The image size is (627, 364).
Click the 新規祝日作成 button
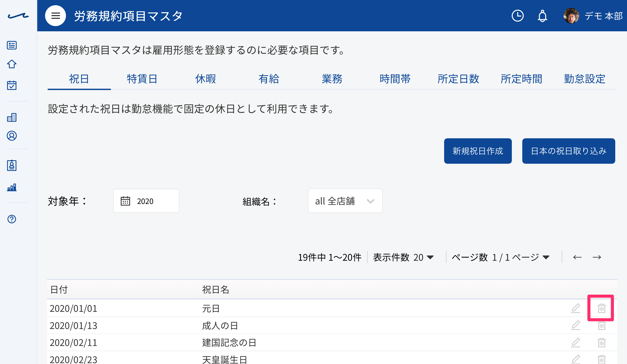pos(478,151)
